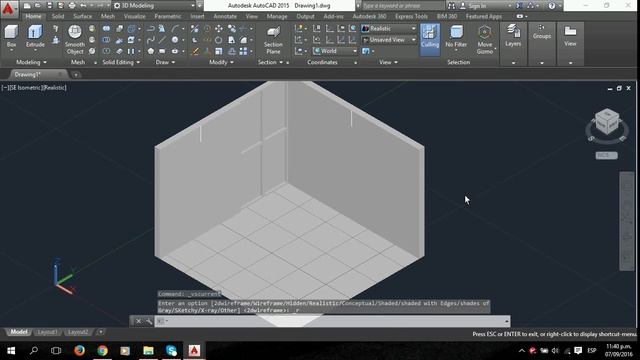Open the View panel button
Image resolution: width=640 pixels, height=360 pixels.
(570, 36)
